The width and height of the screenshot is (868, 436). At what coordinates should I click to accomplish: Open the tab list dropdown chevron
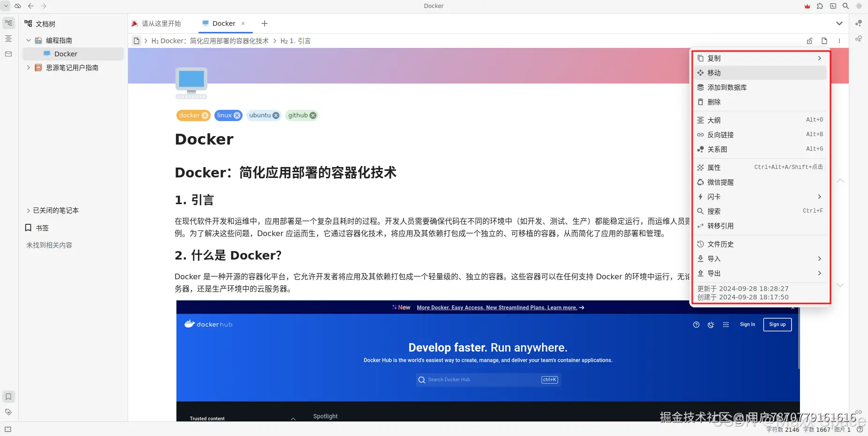click(839, 23)
